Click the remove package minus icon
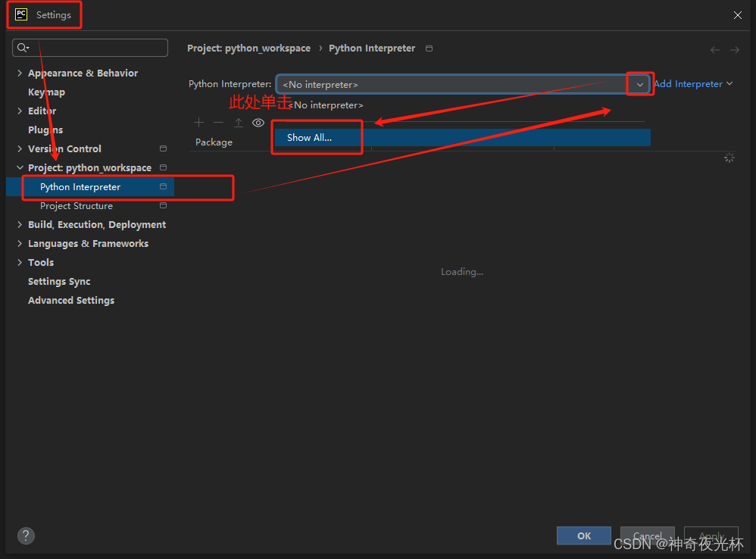This screenshot has height=559, width=756. coord(218,123)
